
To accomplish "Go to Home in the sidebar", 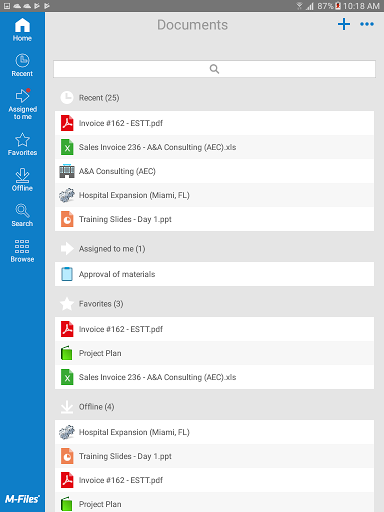I will [22, 30].
